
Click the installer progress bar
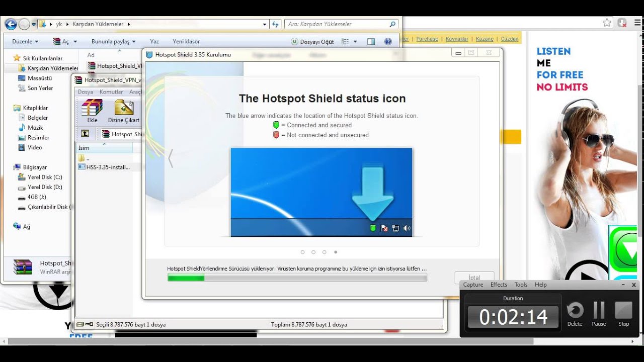297,278
